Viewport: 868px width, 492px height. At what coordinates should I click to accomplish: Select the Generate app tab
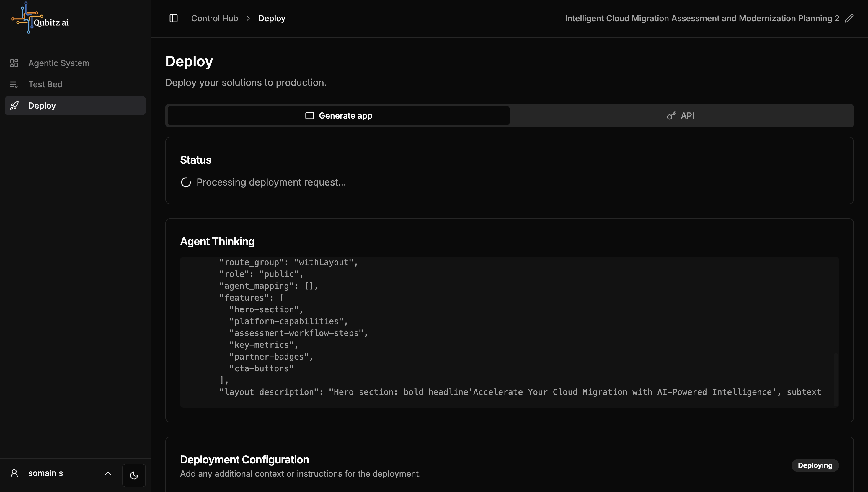tap(338, 116)
